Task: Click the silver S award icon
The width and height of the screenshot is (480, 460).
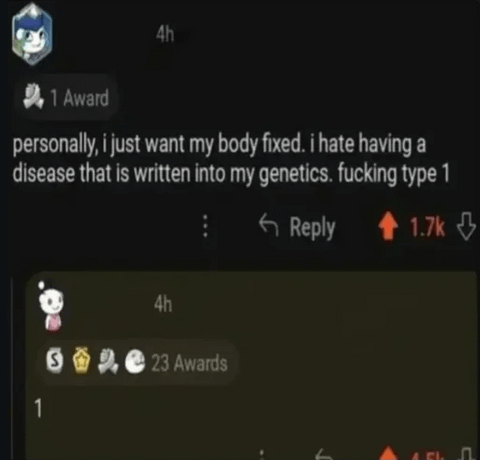Action: click(x=54, y=360)
